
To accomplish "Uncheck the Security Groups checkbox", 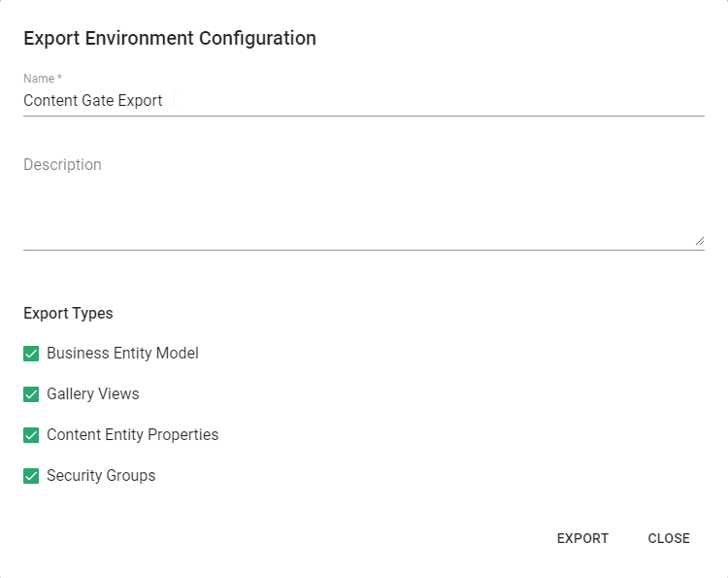I will [x=31, y=476].
